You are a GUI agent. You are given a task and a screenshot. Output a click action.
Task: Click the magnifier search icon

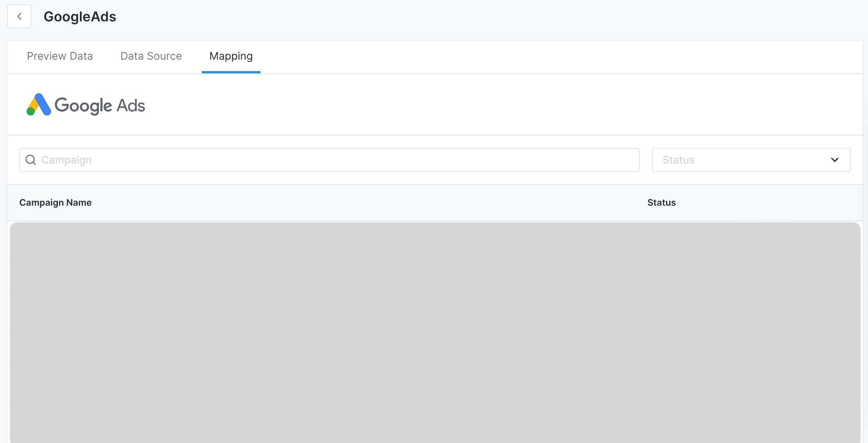click(31, 160)
